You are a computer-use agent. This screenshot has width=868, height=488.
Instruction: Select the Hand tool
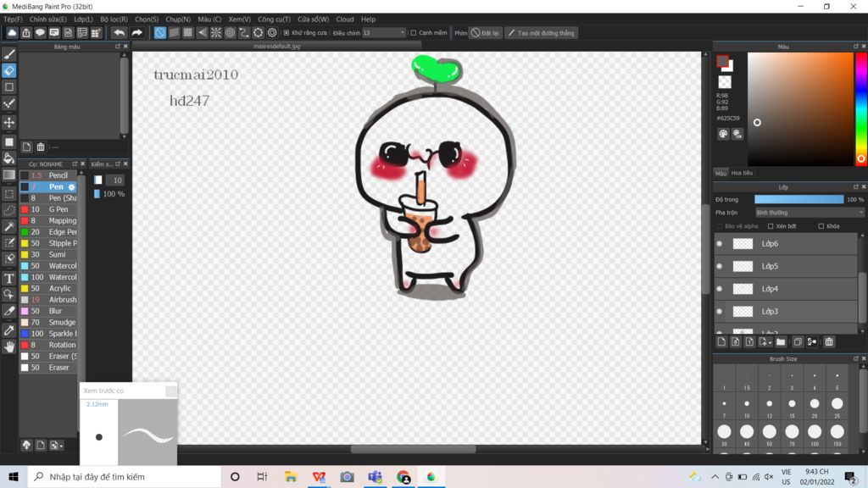click(9, 347)
